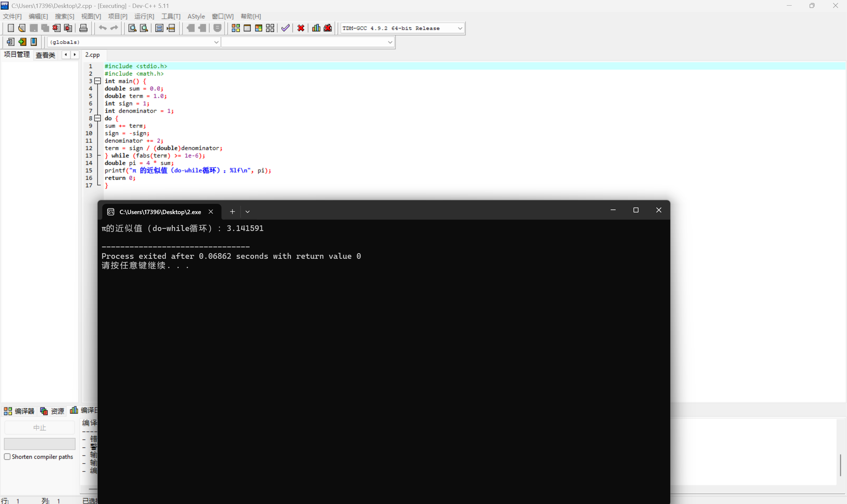Click the green plus insert icon
This screenshot has width=847, height=504.
click(x=23, y=42)
